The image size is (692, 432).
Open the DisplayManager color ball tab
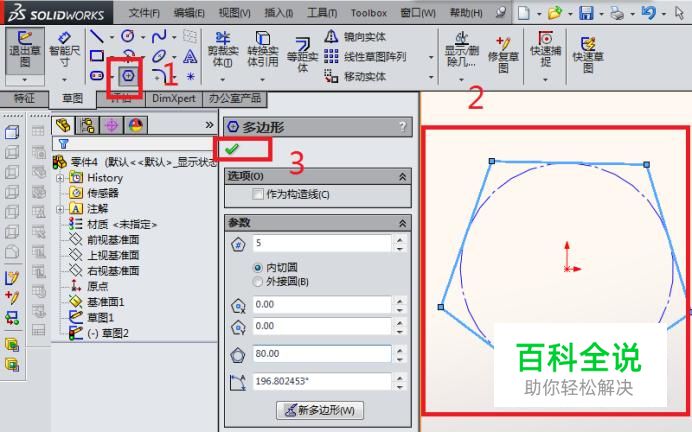135,126
